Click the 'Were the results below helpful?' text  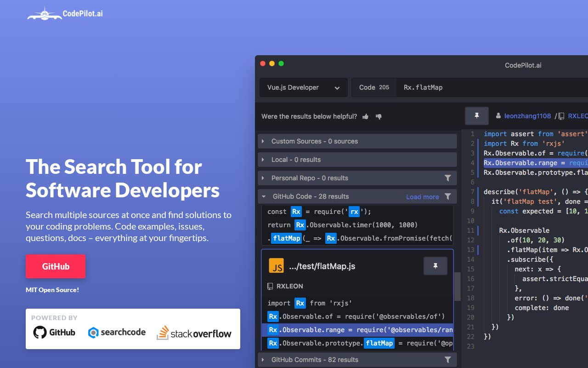309,116
